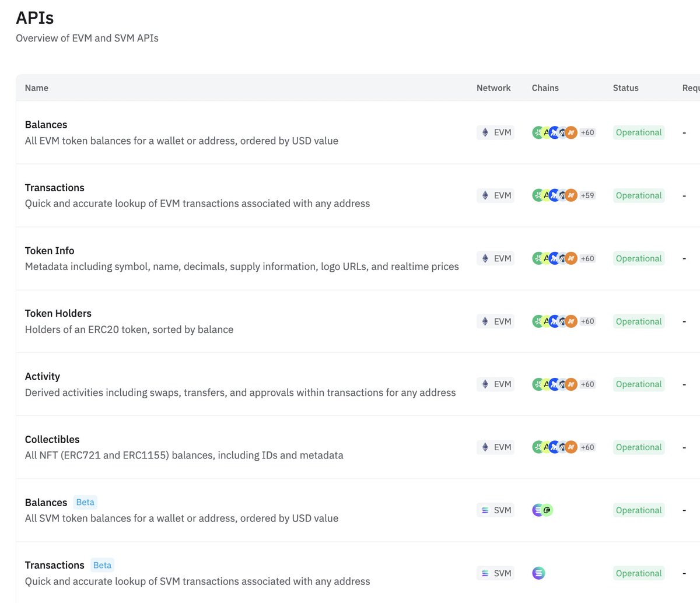Click the orange chain icon in the Activity row
Viewport: 700px width, 603px height.
coord(571,384)
